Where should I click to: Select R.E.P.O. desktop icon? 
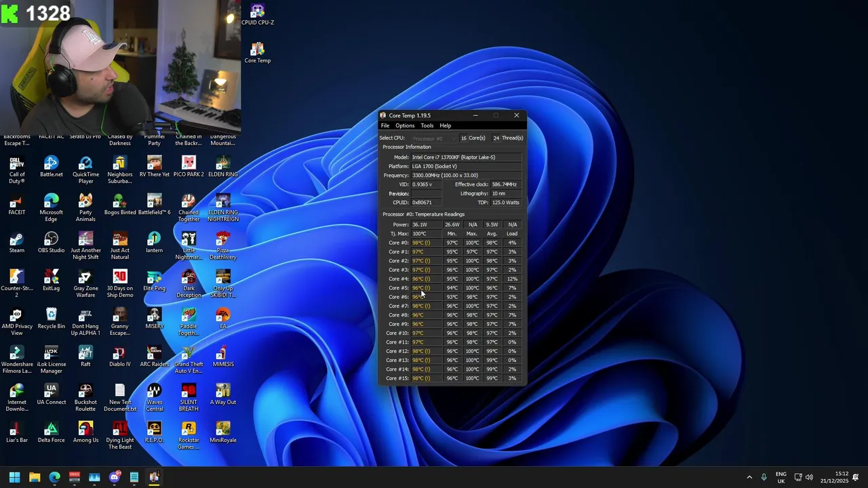155,432
